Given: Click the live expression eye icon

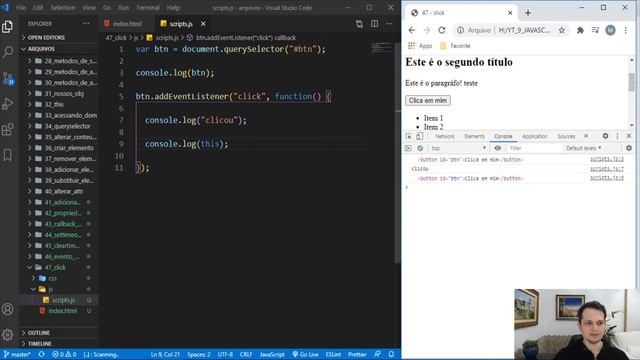Looking at the screenshot, I should coord(498,148).
